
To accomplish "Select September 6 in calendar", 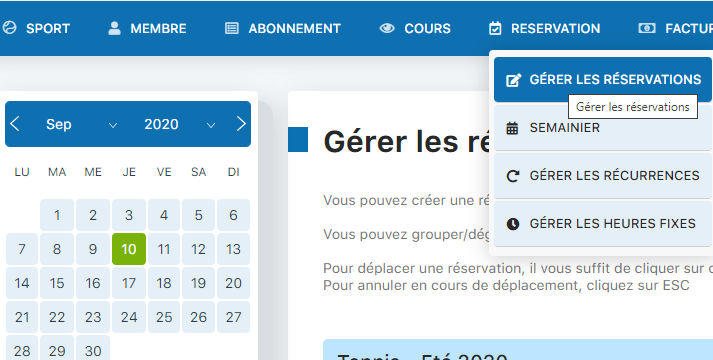I will [233, 215].
